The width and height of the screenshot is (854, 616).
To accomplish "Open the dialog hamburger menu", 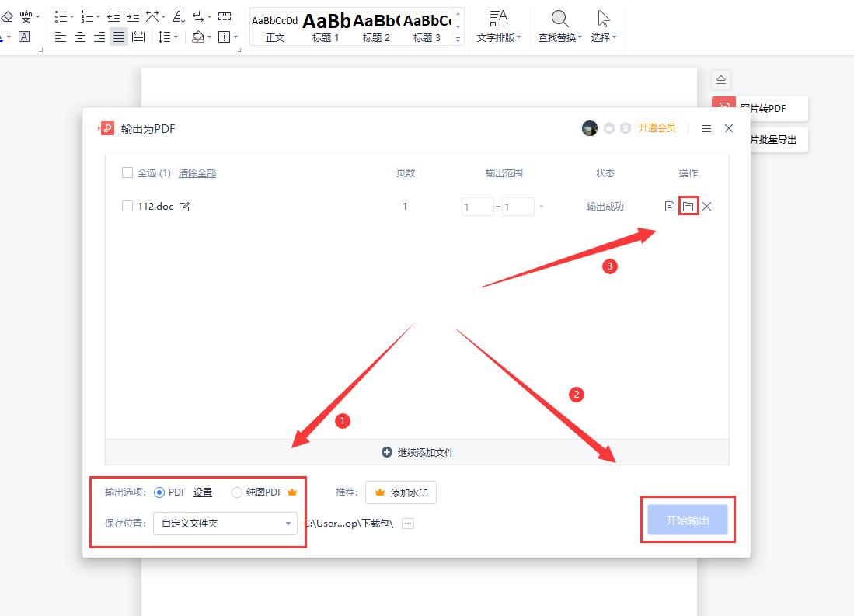I will [706, 128].
